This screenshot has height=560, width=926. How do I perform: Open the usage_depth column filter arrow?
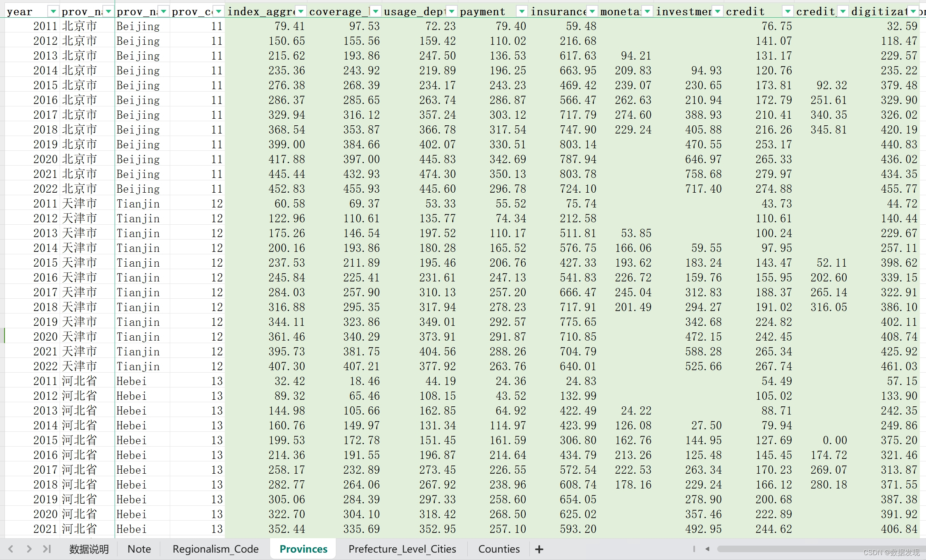pos(452,12)
